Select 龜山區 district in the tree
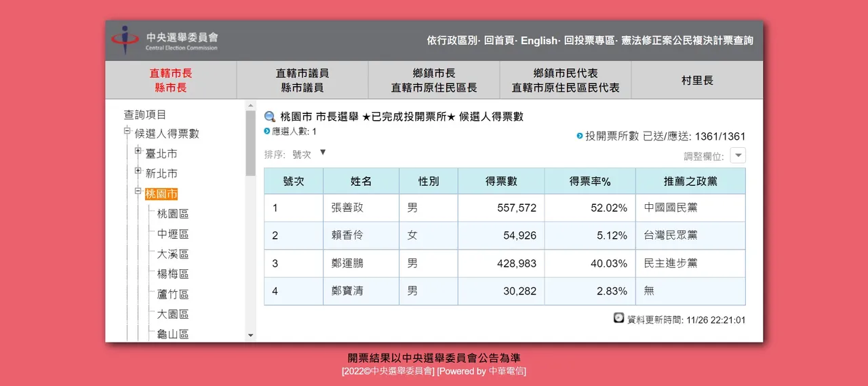 click(173, 334)
